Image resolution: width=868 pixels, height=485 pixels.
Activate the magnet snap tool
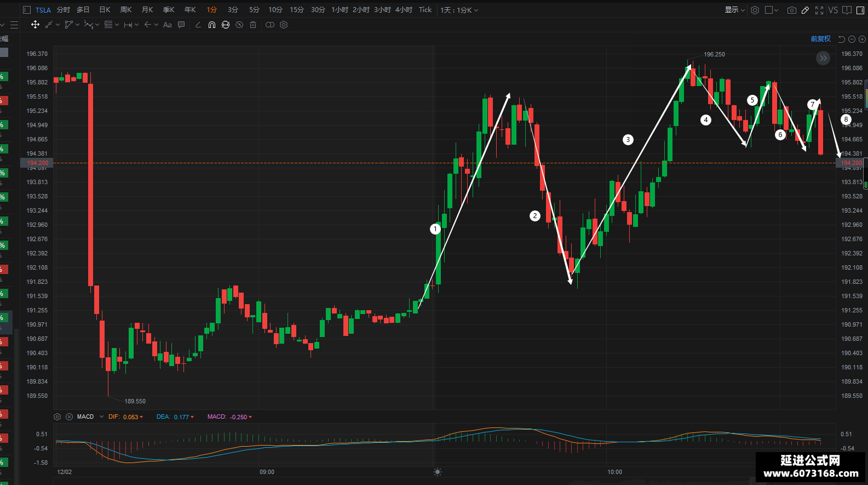tap(212, 25)
